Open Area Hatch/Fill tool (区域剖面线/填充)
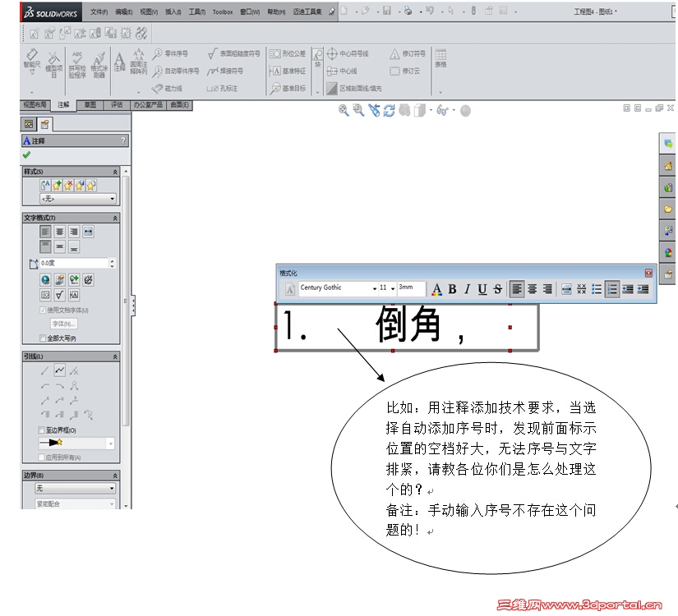 click(354, 88)
